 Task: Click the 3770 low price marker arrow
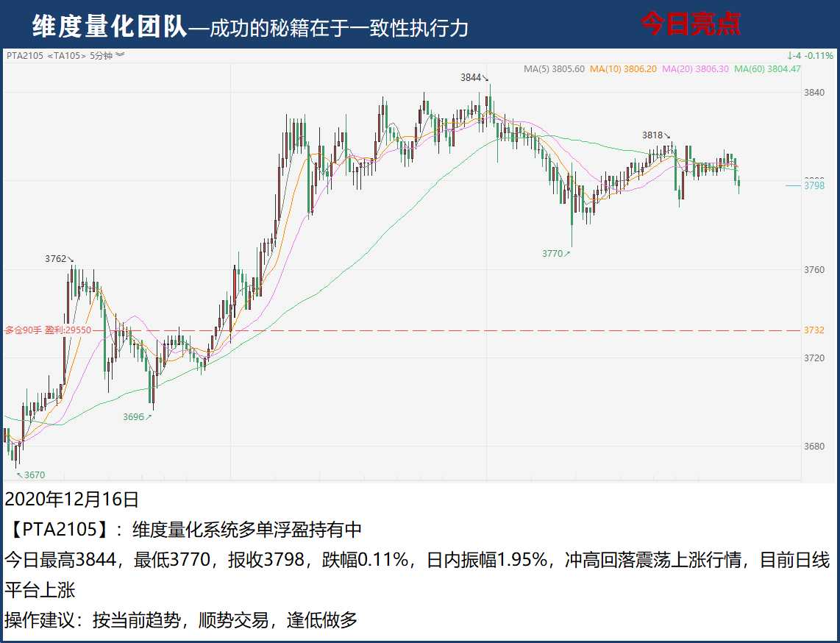567,253
